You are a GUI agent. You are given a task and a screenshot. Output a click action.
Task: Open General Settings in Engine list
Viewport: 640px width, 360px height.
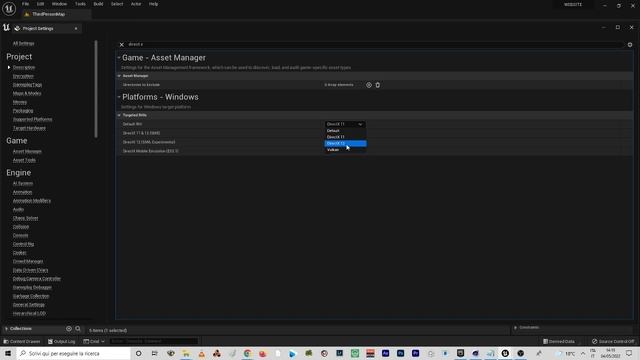point(29,305)
